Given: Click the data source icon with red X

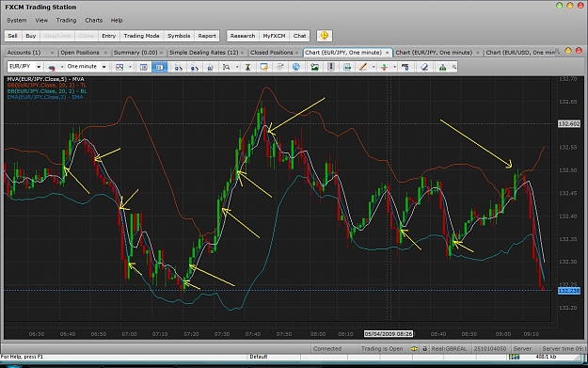Looking at the screenshot, I should tap(52, 67).
